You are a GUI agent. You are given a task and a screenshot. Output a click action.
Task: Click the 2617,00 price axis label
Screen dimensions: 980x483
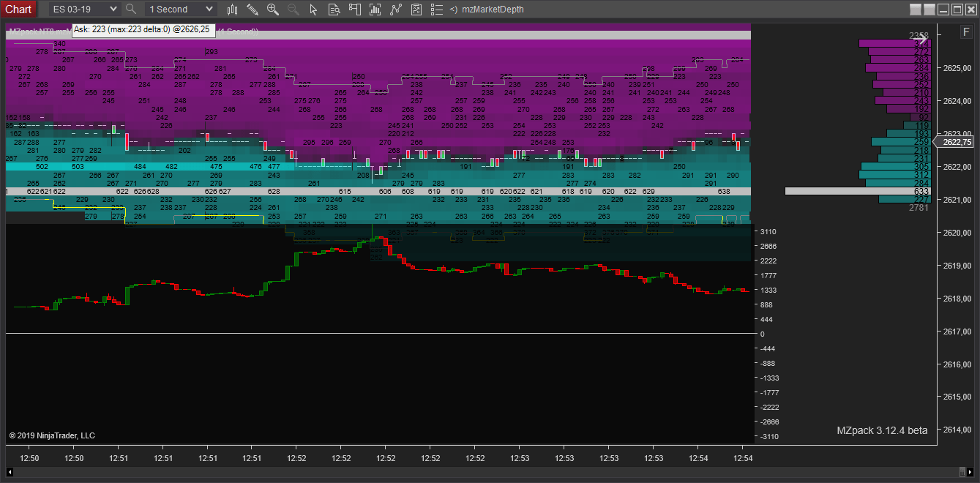[957, 332]
